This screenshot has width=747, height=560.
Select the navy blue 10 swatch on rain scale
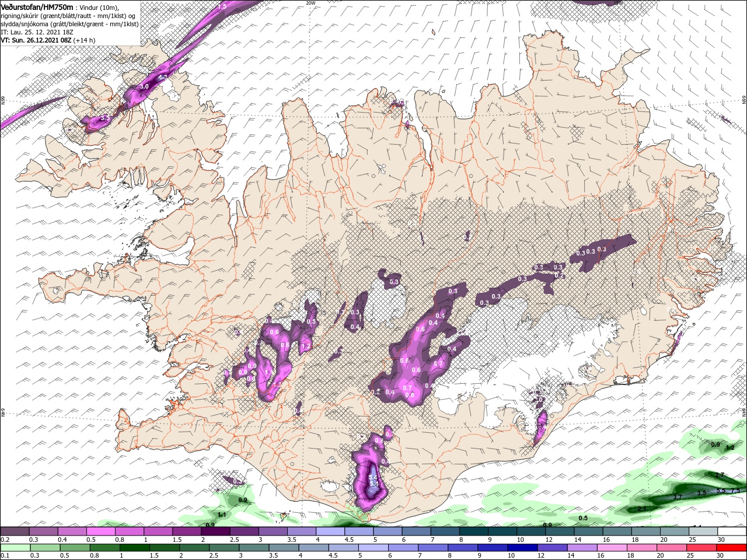tap(522, 548)
